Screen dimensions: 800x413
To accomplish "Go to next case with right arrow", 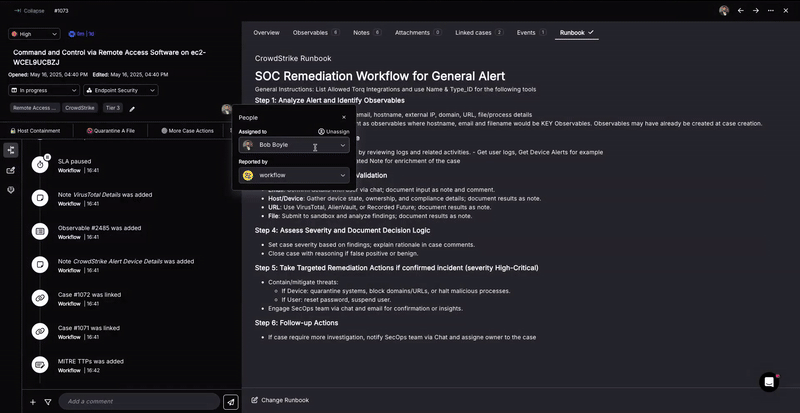I will [756, 10].
